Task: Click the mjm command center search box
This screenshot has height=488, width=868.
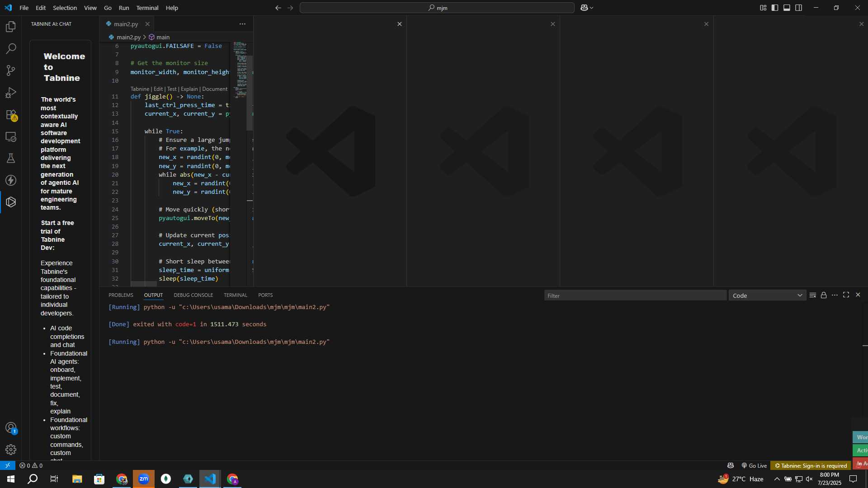Action: pyautogui.click(x=437, y=8)
